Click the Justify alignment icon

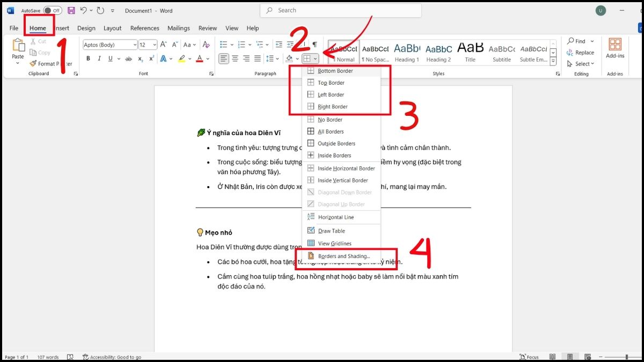pyautogui.click(x=258, y=58)
